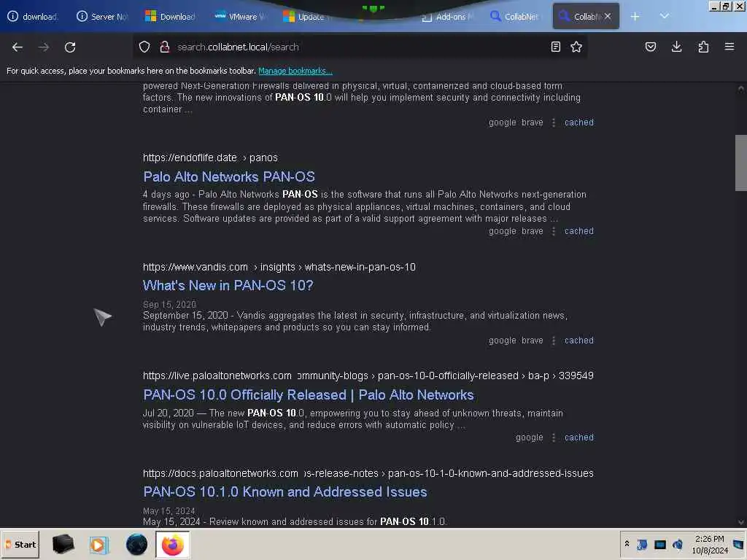Open the Firefox hamburger menu
This screenshot has width=747, height=560.
click(729, 47)
